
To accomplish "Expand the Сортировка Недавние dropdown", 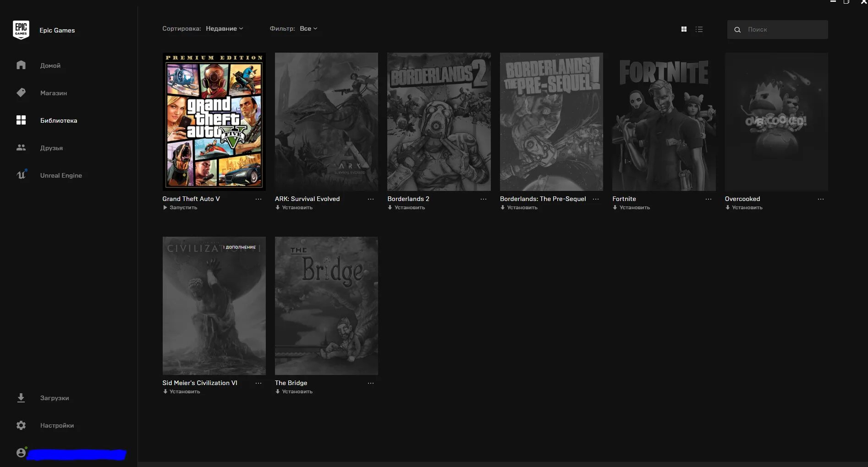I will pos(224,28).
